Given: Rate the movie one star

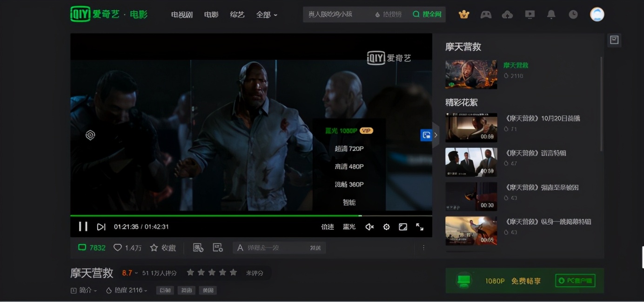Looking at the screenshot, I should point(190,272).
